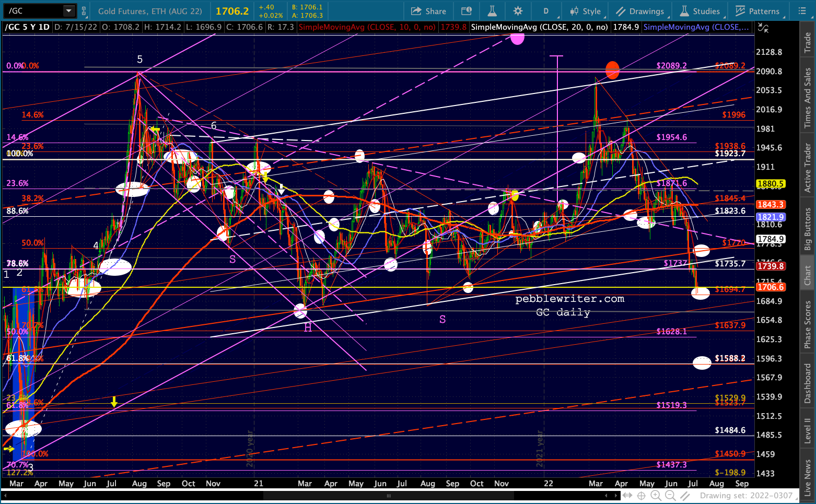Activate the crosshair pan tool icon
This screenshot has width=816, height=504.
tap(641, 496)
